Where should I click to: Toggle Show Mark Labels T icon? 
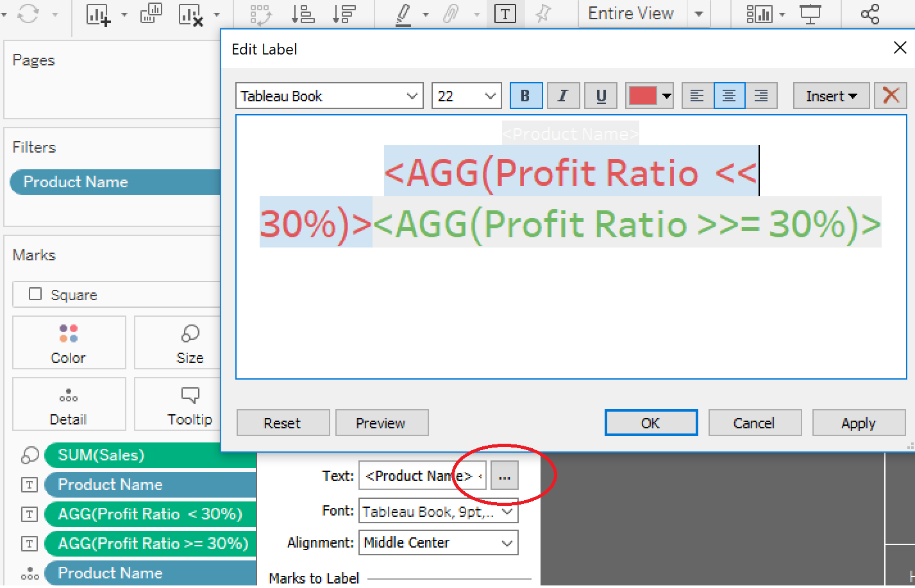point(505,13)
